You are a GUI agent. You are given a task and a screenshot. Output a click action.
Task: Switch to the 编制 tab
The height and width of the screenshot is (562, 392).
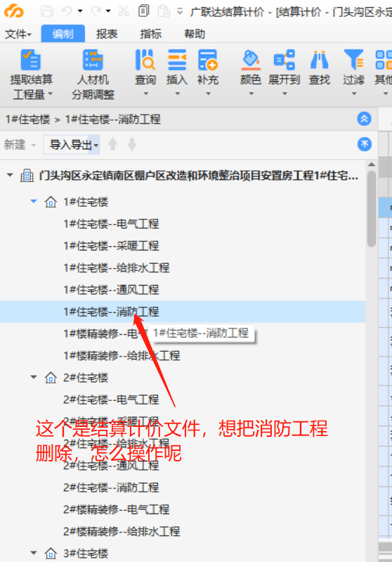point(63,34)
